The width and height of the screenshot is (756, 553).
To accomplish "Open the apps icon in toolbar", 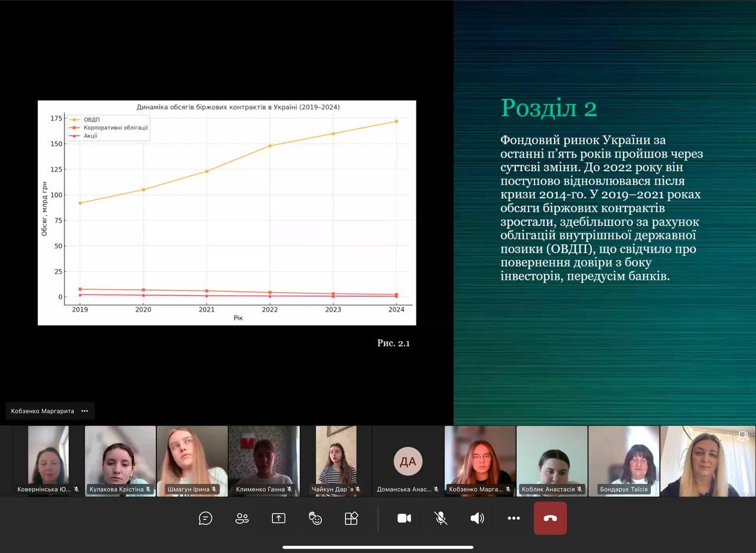I will (351, 518).
